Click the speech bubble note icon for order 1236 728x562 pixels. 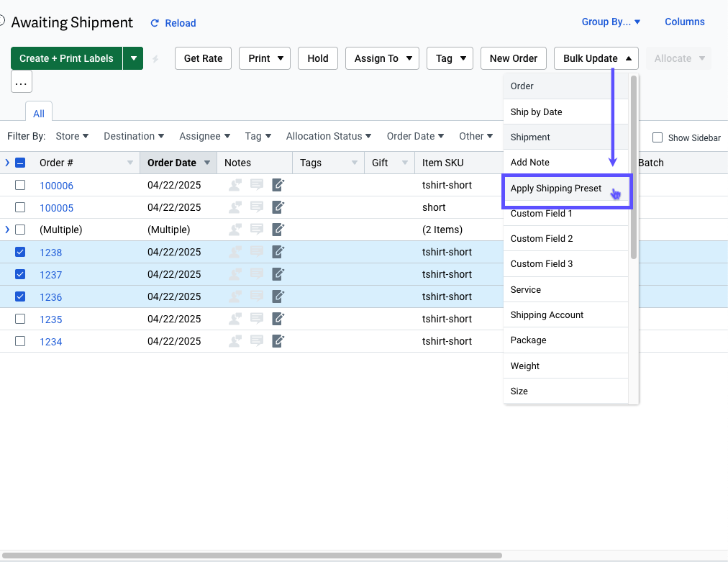[x=257, y=296]
